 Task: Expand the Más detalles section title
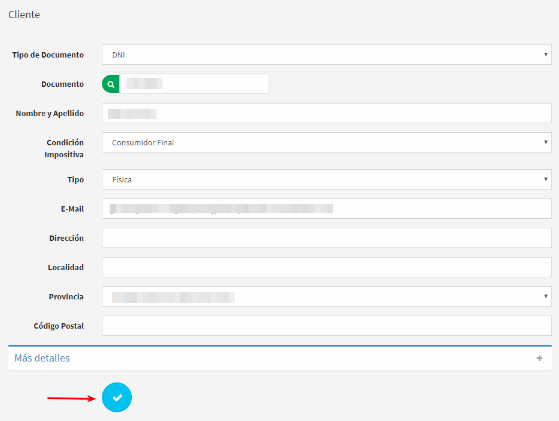coord(42,358)
